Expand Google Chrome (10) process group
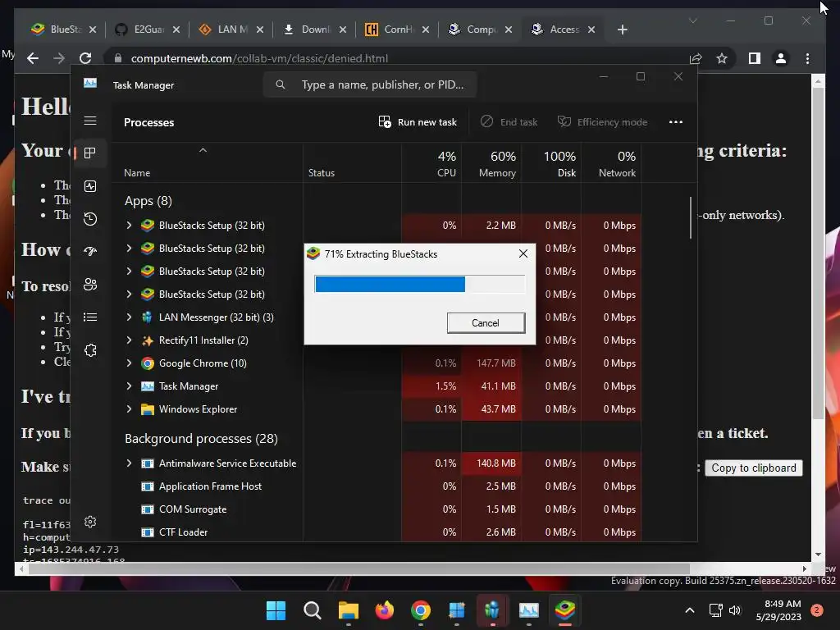Image resolution: width=840 pixels, height=630 pixels. [129, 363]
